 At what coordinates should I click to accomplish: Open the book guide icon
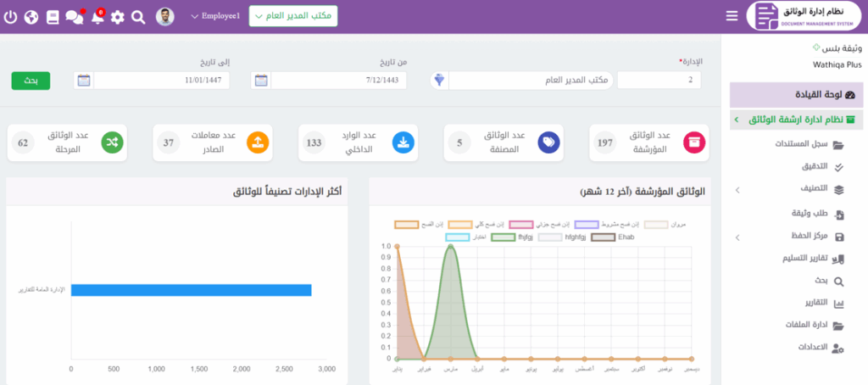click(x=53, y=16)
